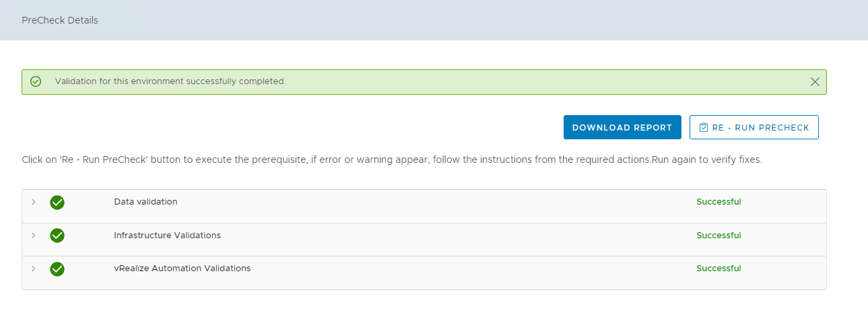868x319 pixels.
Task: Click the check icon beside vRealize Automation Validations
Action: (57, 269)
